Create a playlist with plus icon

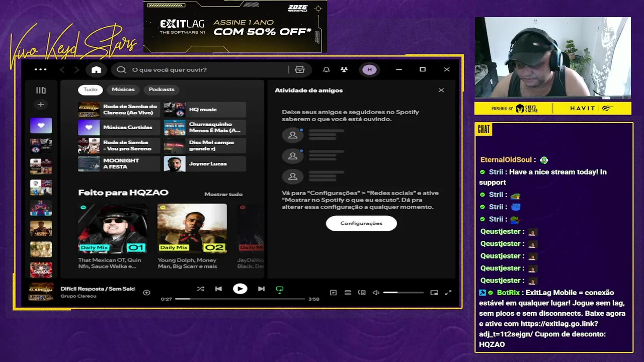(x=41, y=105)
